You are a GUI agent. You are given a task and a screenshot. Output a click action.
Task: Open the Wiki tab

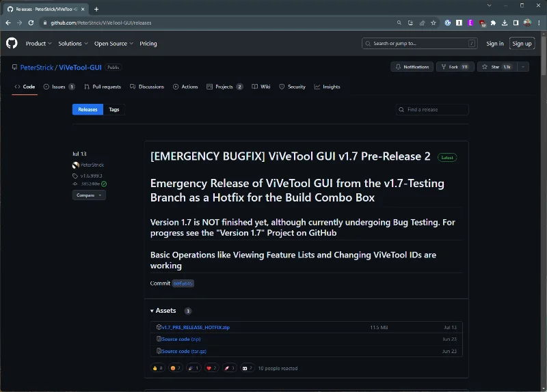point(261,87)
